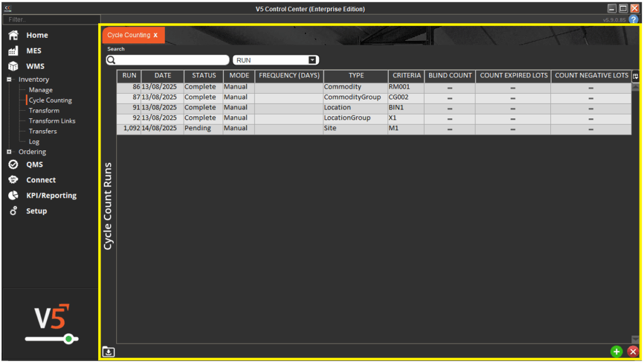Open the Setup gears icon
The width and height of the screenshot is (644, 363).
(x=13, y=211)
